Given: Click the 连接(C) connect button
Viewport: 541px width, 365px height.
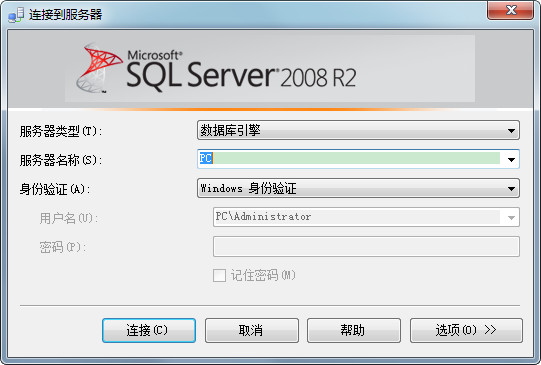Looking at the screenshot, I should [149, 330].
